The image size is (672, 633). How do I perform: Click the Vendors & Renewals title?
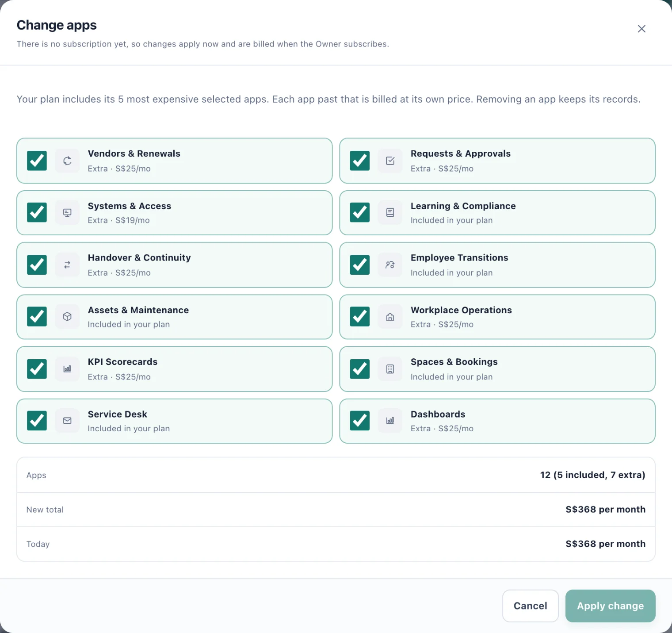click(x=134, y=153)
